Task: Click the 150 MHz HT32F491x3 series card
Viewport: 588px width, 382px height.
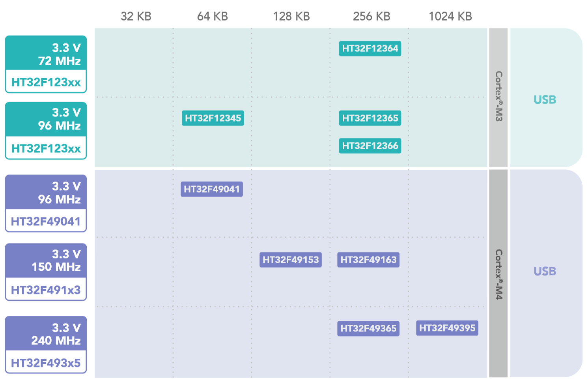Action: click(46, 272)
